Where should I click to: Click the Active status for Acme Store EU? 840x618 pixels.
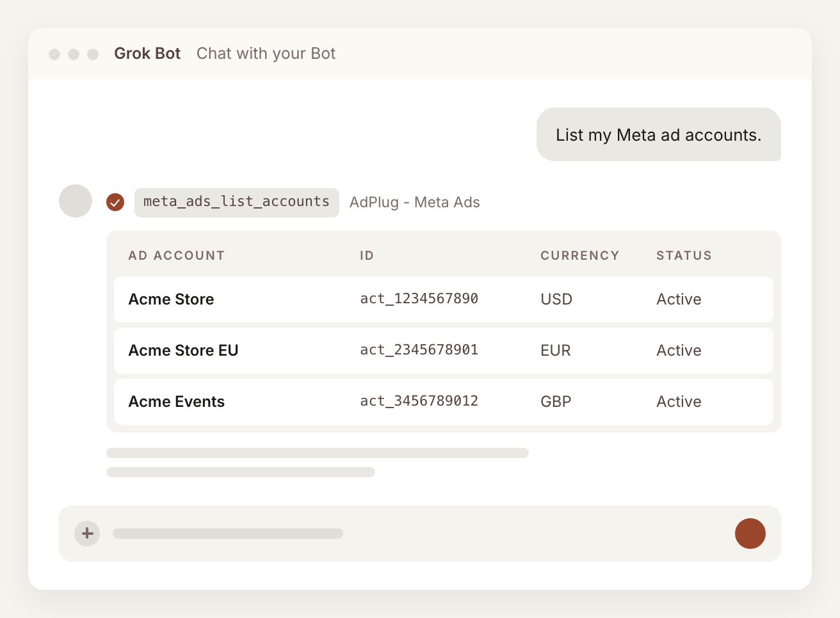point(679,351)
